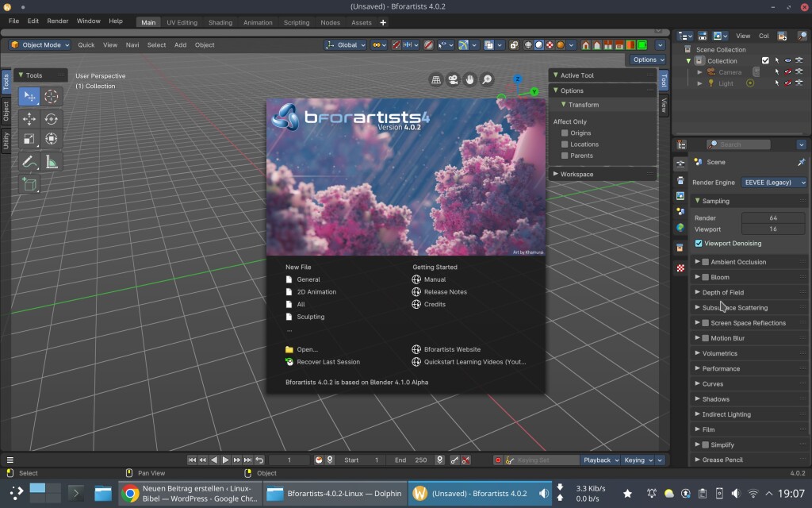The height and width of the screenshot is (508, 812).
Task: Enable Ambient Occlusion checkbox
Action: 705,262
